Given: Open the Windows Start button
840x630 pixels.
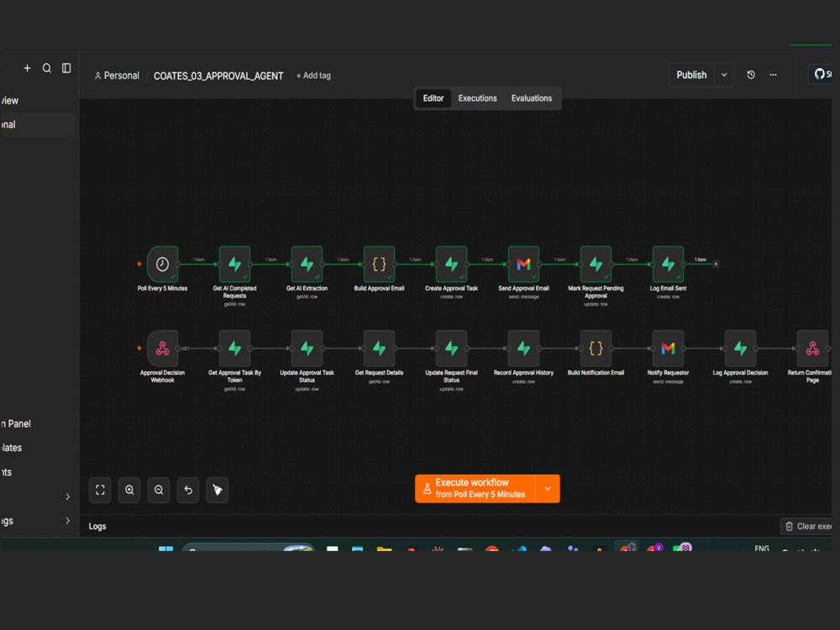Looking at the screenshot, I should [166, 548].
